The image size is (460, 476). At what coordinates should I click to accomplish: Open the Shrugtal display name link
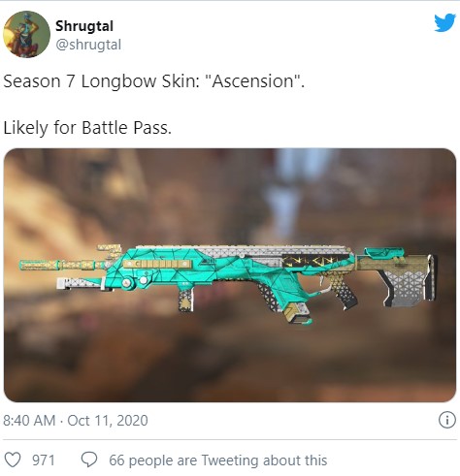pyautogui.click(x=84, y=26)
